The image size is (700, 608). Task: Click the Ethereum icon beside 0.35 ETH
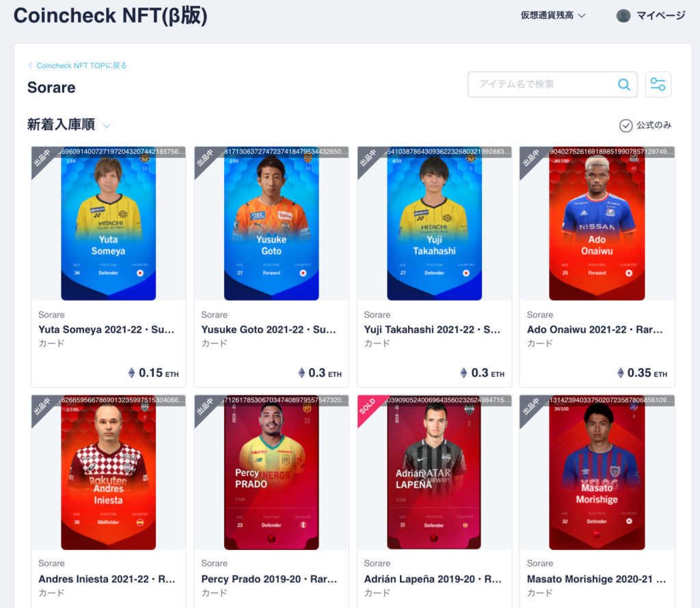[620, 373]
